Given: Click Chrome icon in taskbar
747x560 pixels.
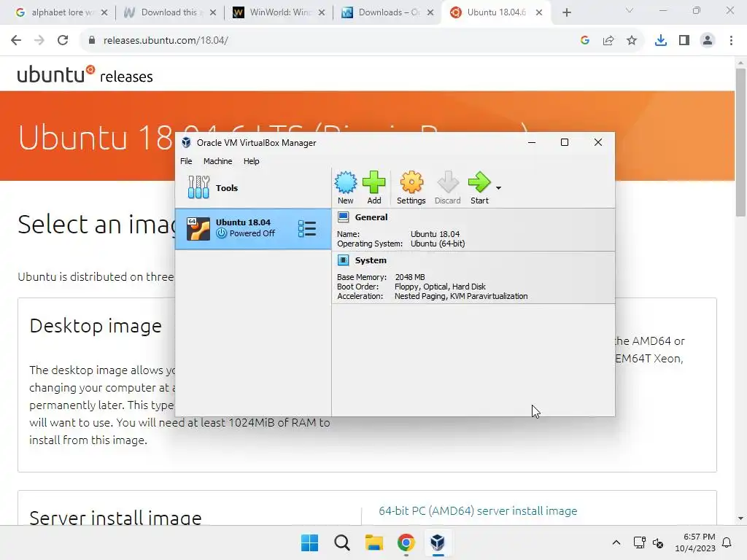Looking at the screenshot, I should tap(406, 542).
